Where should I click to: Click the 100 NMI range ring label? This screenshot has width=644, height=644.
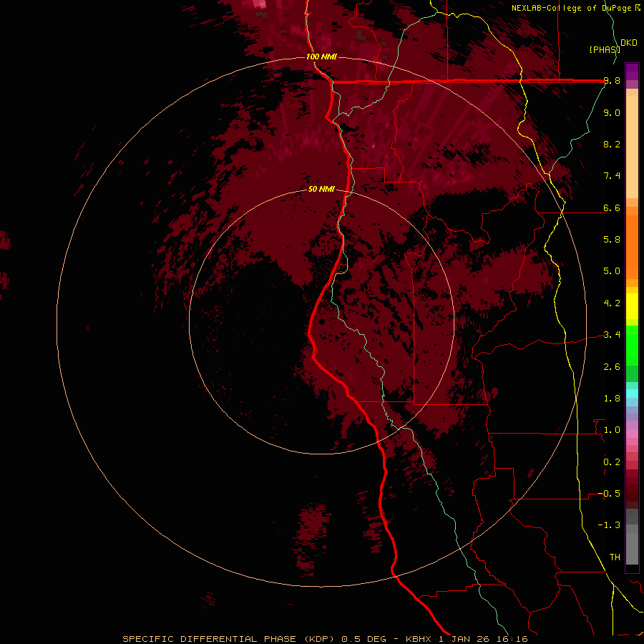pos(321,57)
